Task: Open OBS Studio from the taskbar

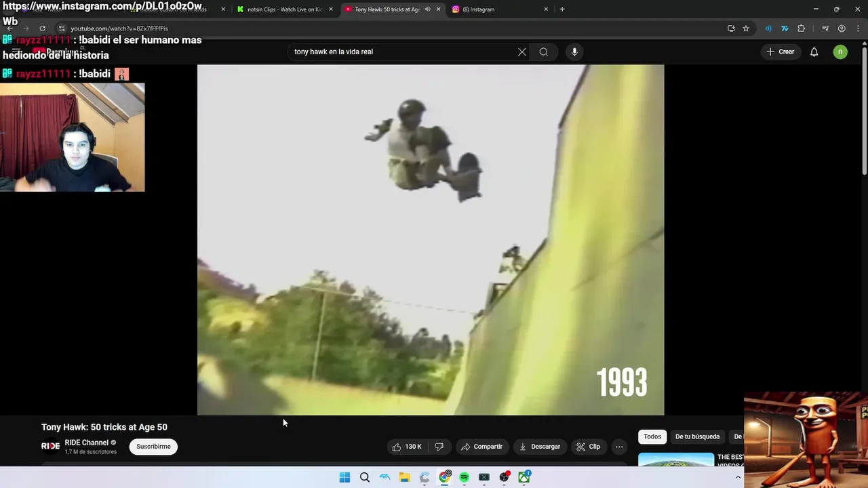Action: point(504,477)
